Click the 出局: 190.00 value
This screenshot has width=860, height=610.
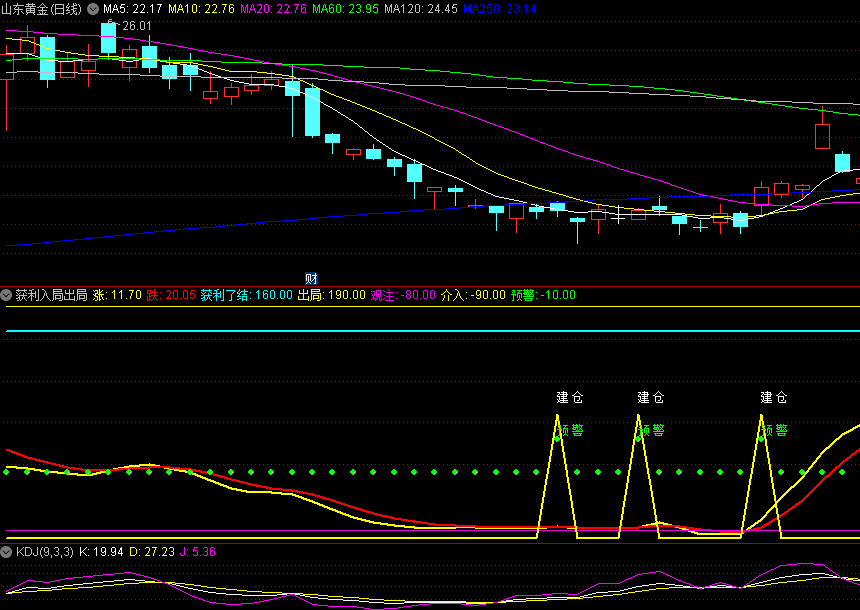tap(331, 295)
